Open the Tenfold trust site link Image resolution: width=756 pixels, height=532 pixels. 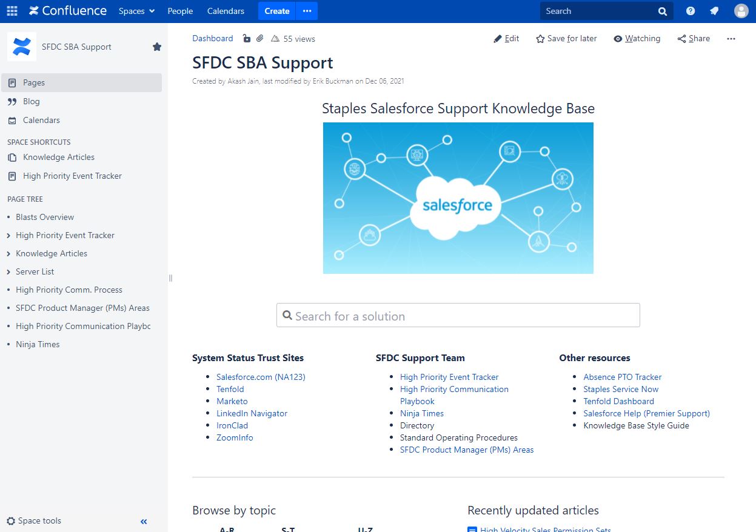(230, 389)
